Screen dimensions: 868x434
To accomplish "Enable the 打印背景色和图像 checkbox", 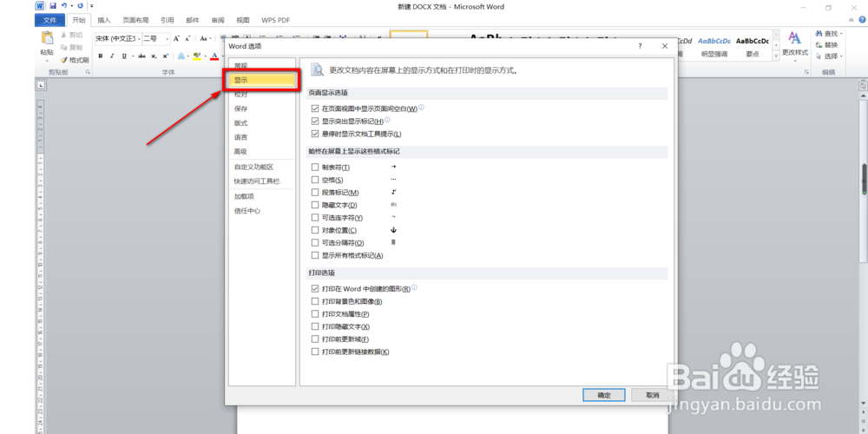I will (315, 302).
